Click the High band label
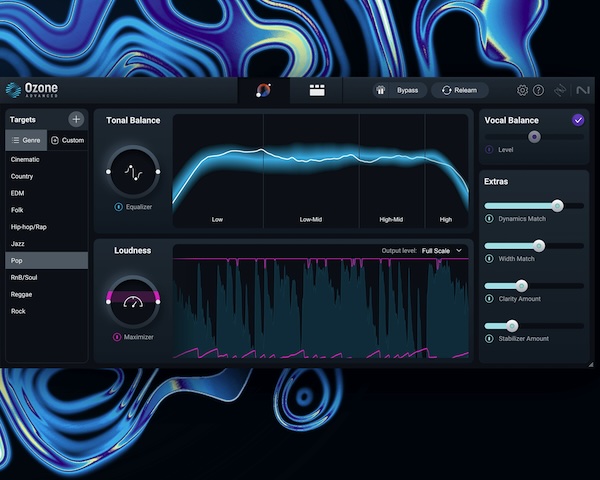The width and height of the screenshot is (600, 480). pos(446,219)
